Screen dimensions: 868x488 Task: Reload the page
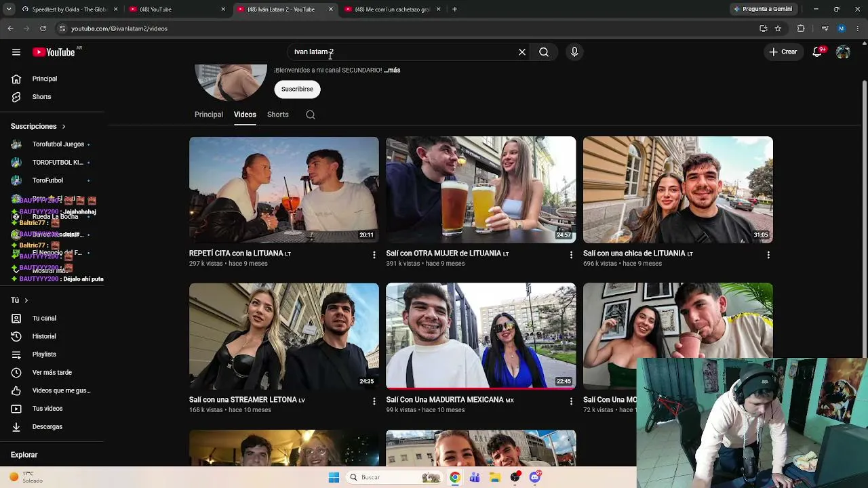point(43,28)
